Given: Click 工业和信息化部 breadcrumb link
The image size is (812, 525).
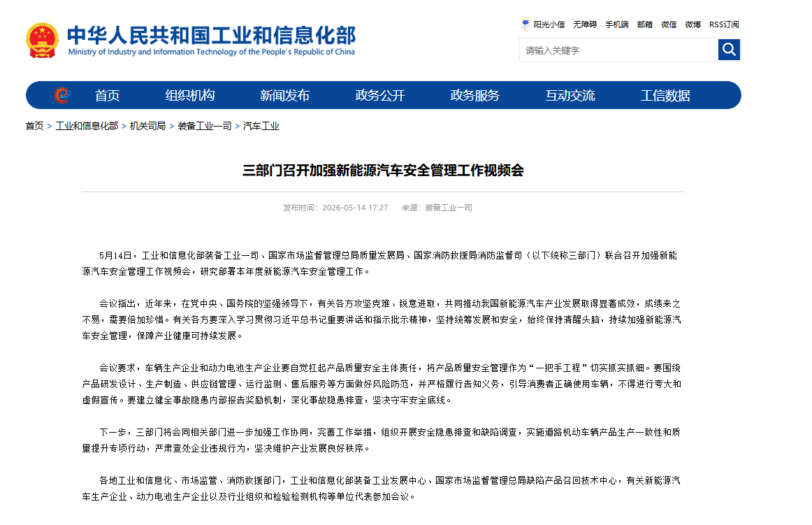Looking at the screenshot, I should click(x=87, y=126).
